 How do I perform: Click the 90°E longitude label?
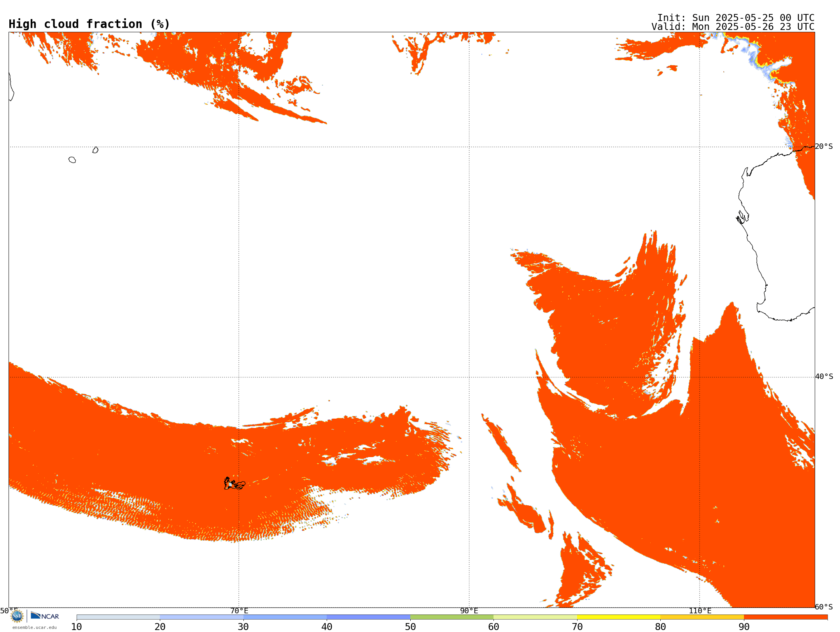pos(469,611)
